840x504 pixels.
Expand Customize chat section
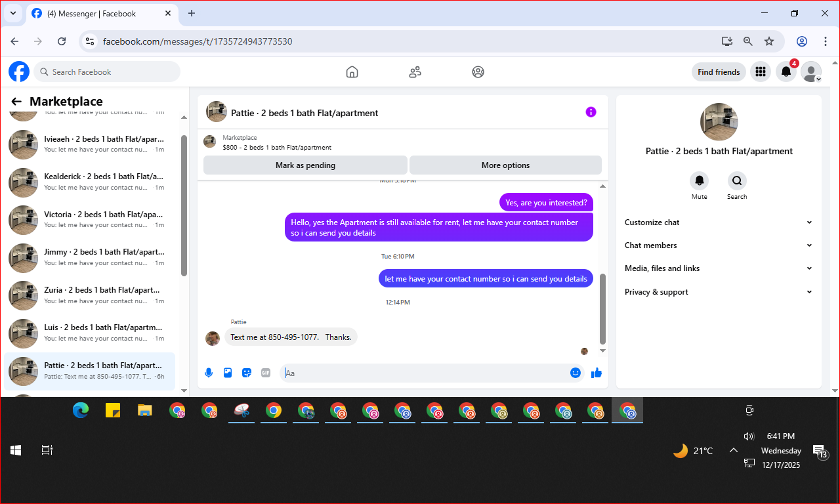[x=719, y=222]
